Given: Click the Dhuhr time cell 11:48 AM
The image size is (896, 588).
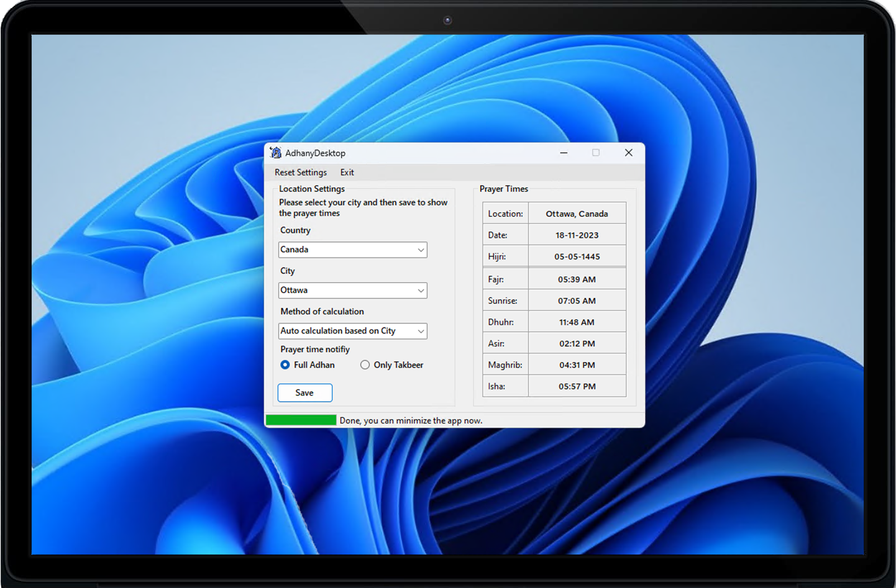Looking at the screenshot, I should point(577,322).
